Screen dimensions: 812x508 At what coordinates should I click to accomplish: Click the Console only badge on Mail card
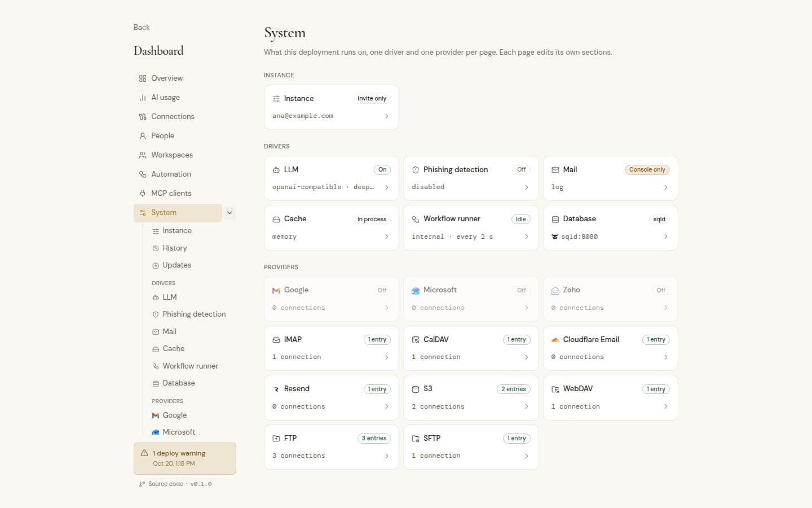pyautogui.click(x=647, y=170)
